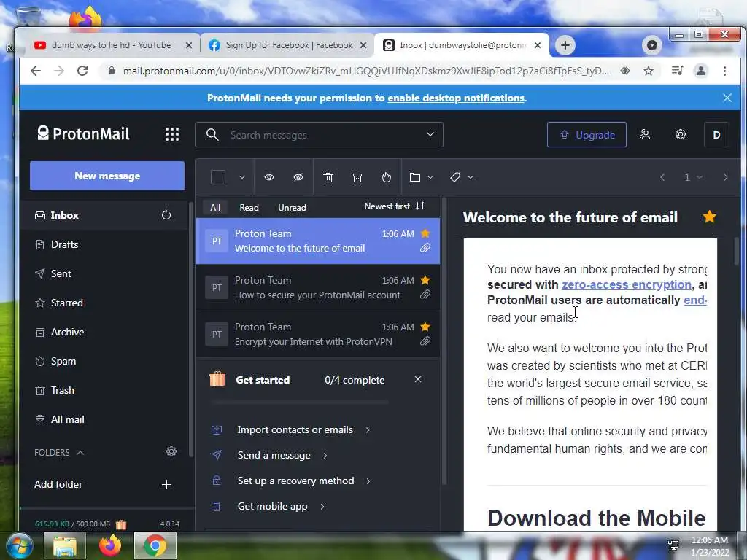Image resolution: width=747 pixels, height=560 pixels.
Task: Click the plus icon beside Add folder
Action: click(x=166, y=484)
